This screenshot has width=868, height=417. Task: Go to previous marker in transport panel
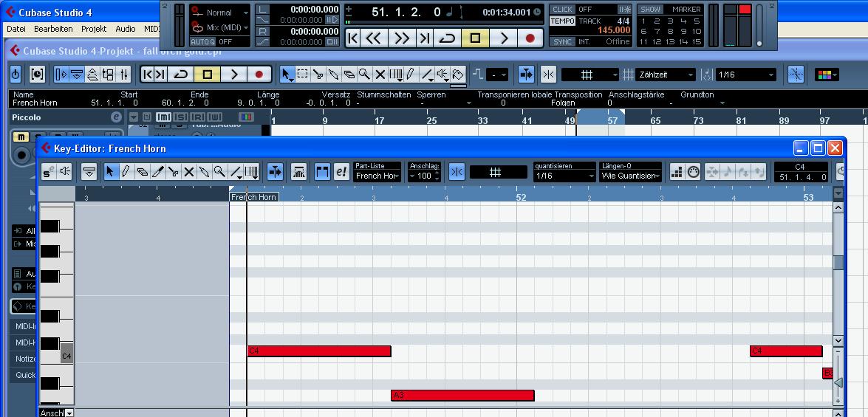[352, 38]
